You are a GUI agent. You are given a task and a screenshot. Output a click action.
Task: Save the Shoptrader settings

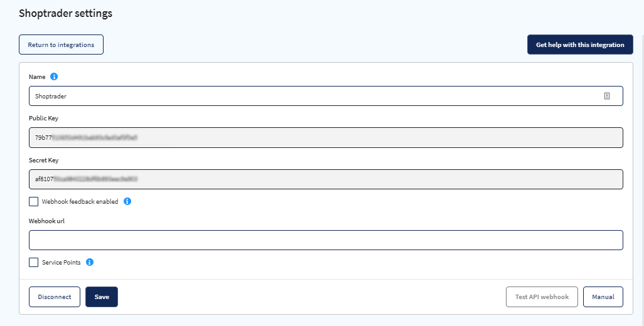[x=102, y=297]
